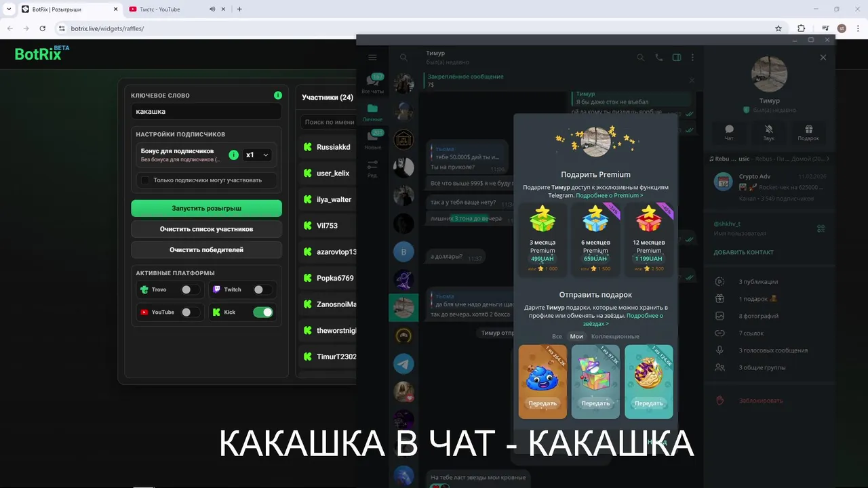
Task: Open folder editing Ред. item
Action: [x=372, y=169]
